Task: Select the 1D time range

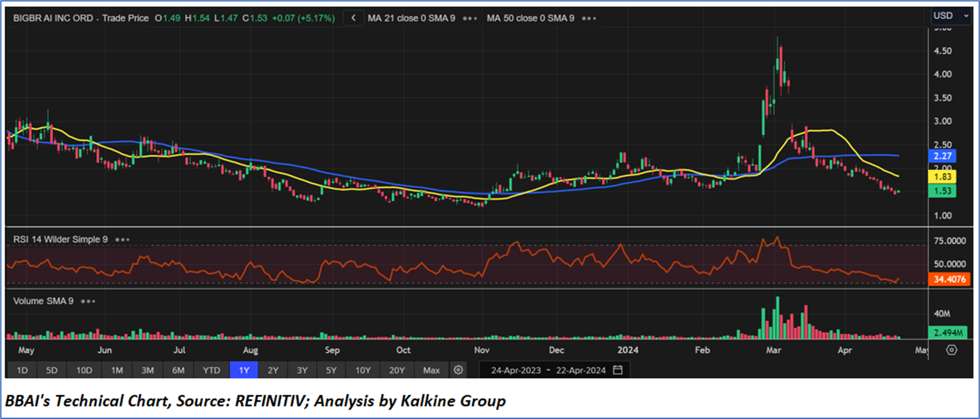Action: [22, 370]
